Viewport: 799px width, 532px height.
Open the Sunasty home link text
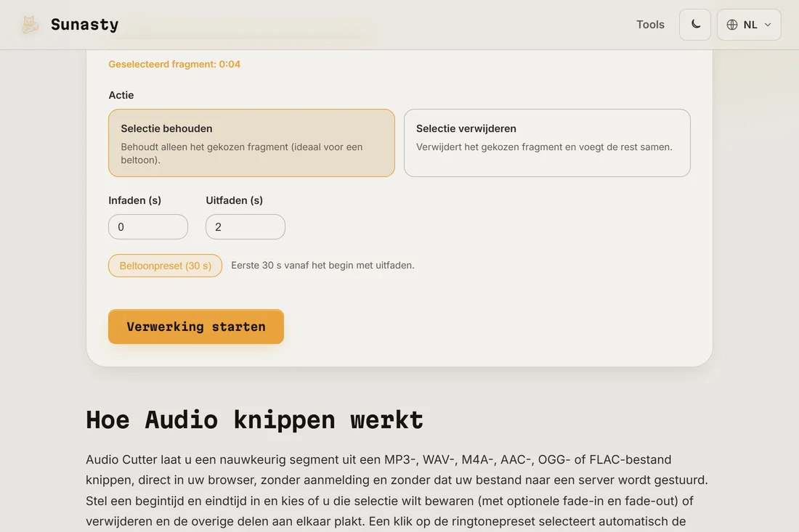click(84, 25)
